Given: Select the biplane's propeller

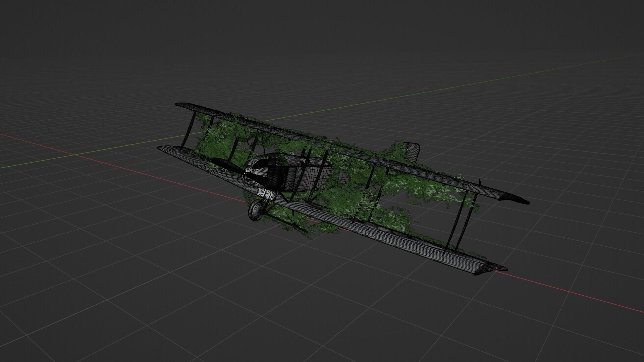Looking at the screenshot, I should pyautogui.click(x=240, y=171).
